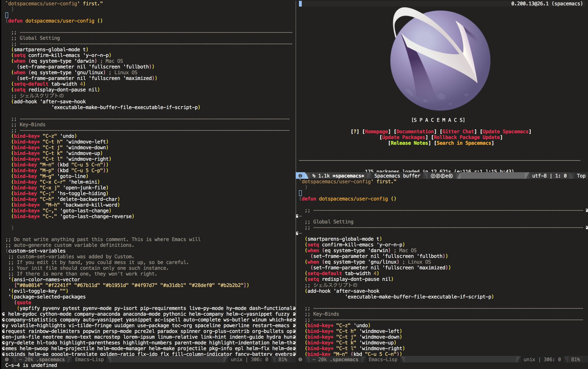The width and height of the screenshot is (588, 369).
Task: Click the % read-only indicator in spacemacs mode line
Action: (x=314, y=176)
